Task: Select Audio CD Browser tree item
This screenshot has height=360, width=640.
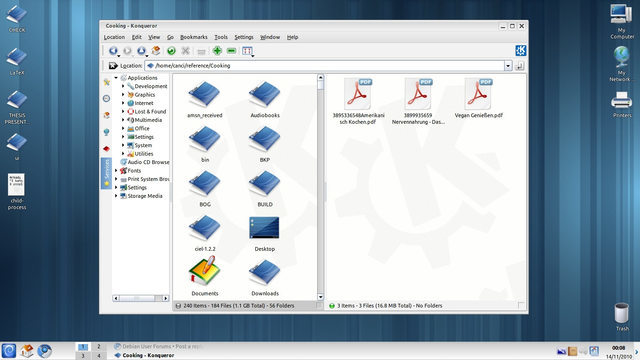Action: [x=145, y=162]
